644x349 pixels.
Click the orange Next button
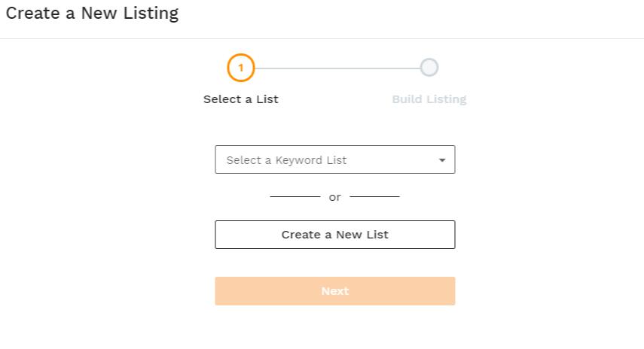click(x=334, y=291)
